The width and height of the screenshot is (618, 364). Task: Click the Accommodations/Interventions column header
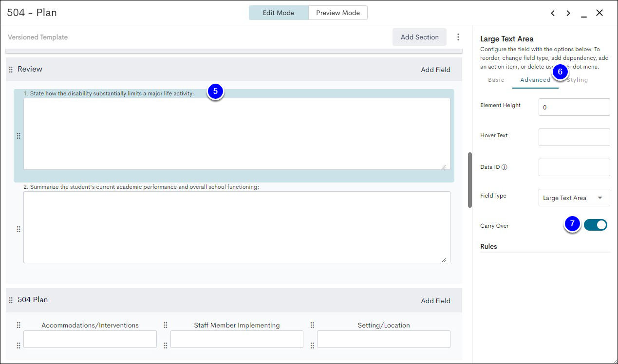pyautogui.click(x=90, y=325)
